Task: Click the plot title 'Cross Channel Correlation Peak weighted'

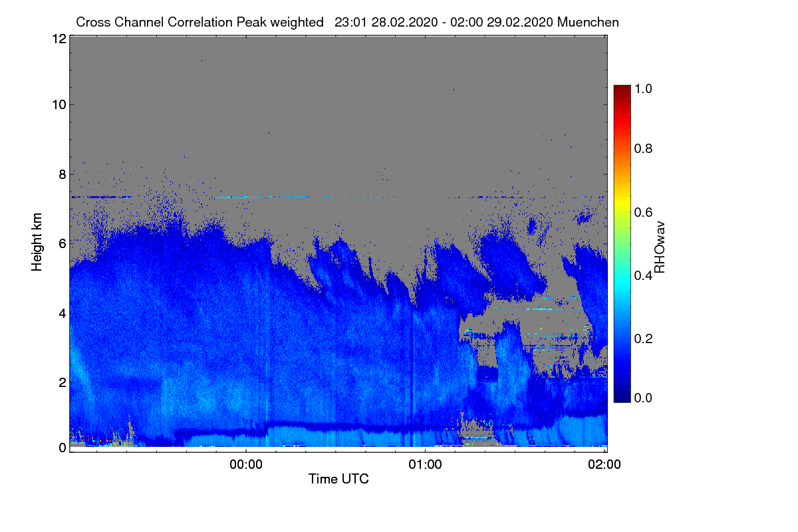Action: click(200, 22)
